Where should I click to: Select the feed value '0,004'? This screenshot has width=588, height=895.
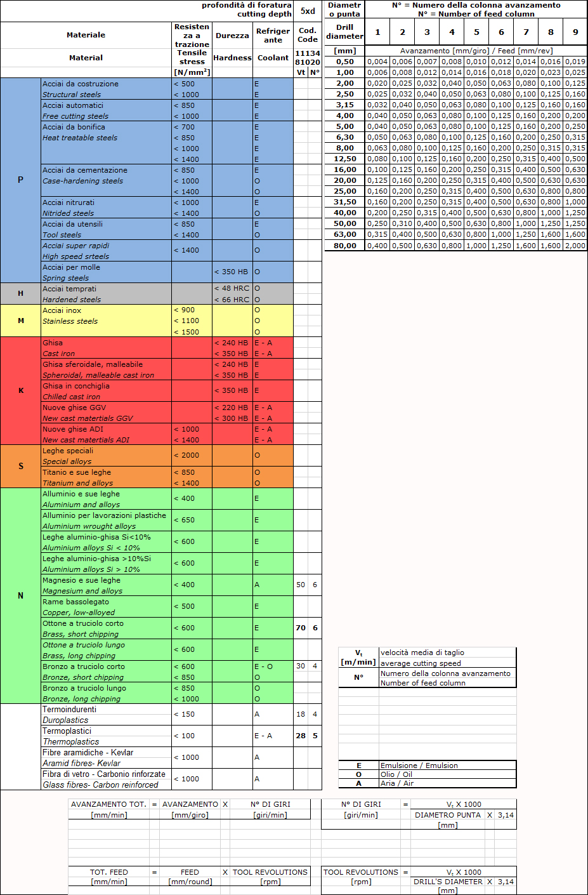click(x=377, y=62)
